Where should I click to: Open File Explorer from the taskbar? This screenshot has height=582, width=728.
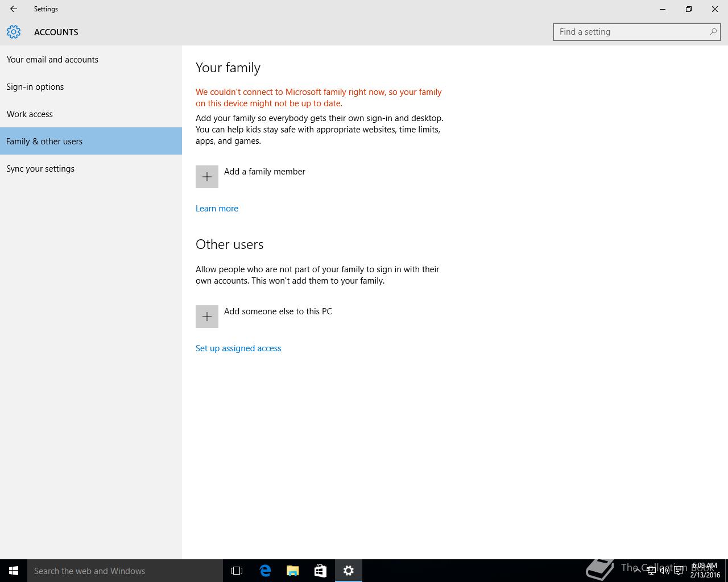[x=293, y=571]
